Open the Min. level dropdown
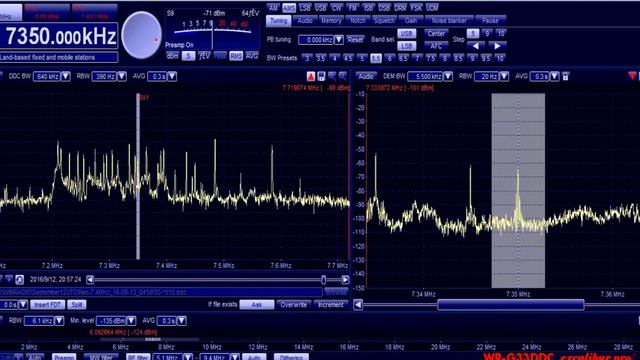This screenshot has width=640, height=360. pyautogui.click(x=131, y=321)
